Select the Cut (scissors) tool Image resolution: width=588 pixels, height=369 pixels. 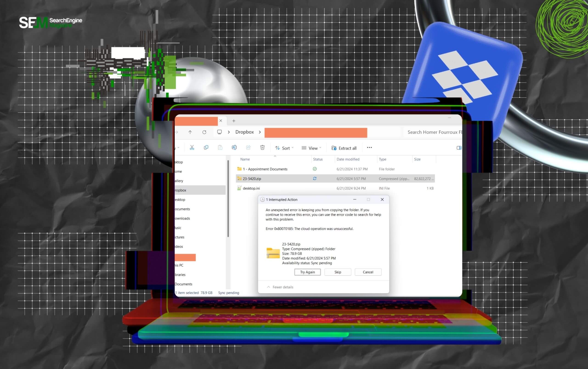[x=192, y=147]
